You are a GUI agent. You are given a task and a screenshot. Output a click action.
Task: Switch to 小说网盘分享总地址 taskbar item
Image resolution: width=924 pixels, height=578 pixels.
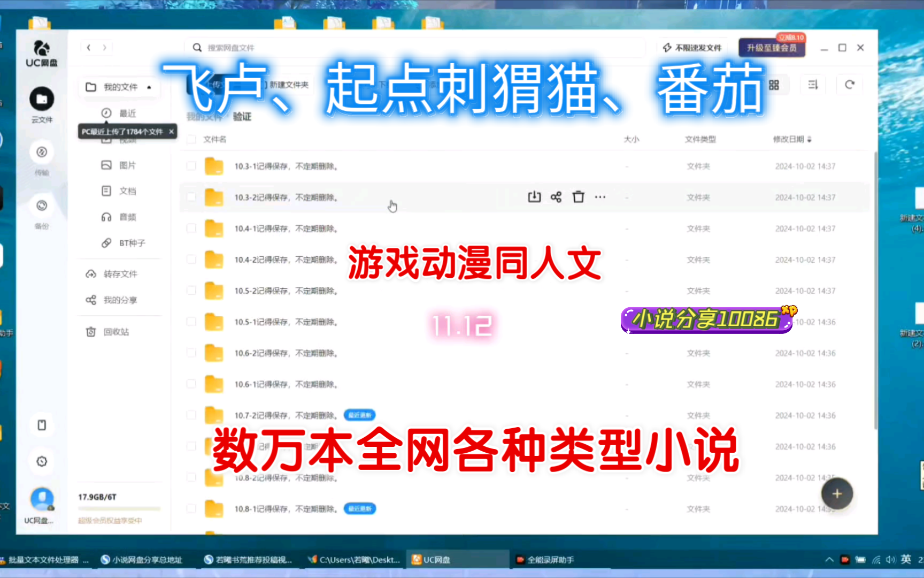point(142,560)
